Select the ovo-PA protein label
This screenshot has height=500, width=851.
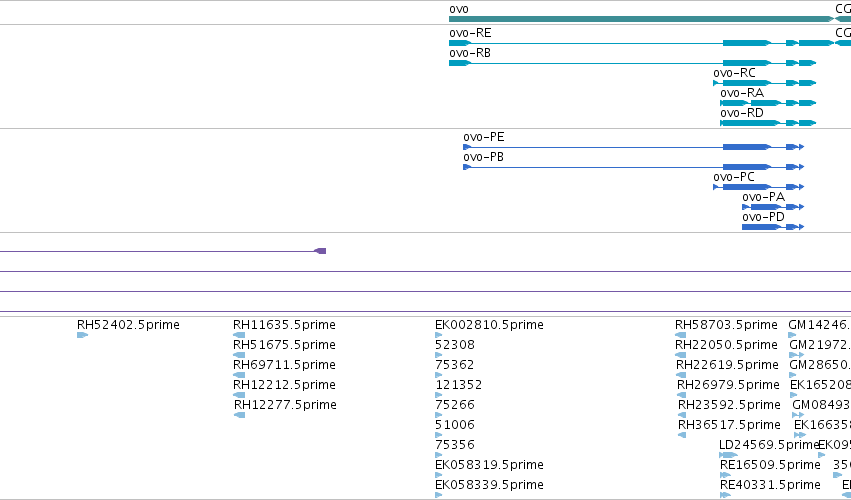763,198
